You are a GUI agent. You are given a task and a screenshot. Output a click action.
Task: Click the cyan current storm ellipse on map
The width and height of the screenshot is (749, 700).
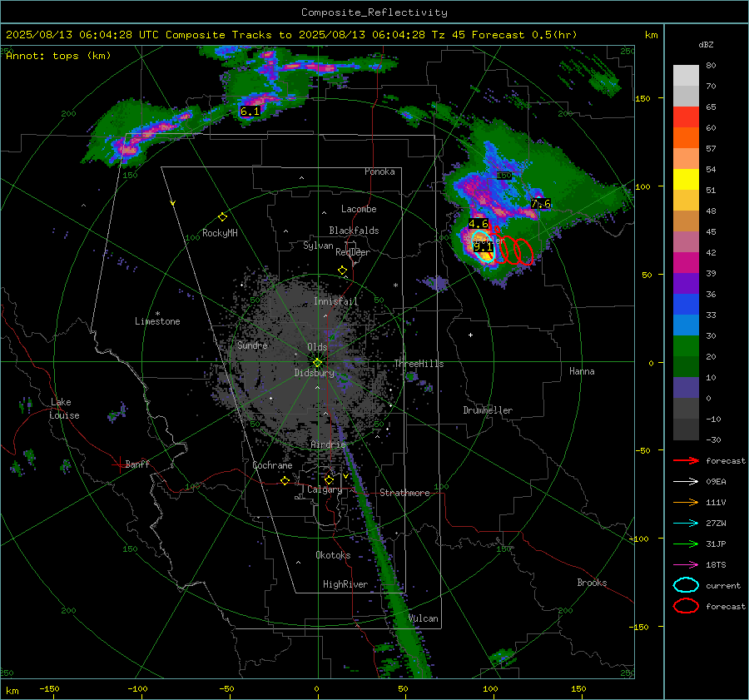click(482, 246)
